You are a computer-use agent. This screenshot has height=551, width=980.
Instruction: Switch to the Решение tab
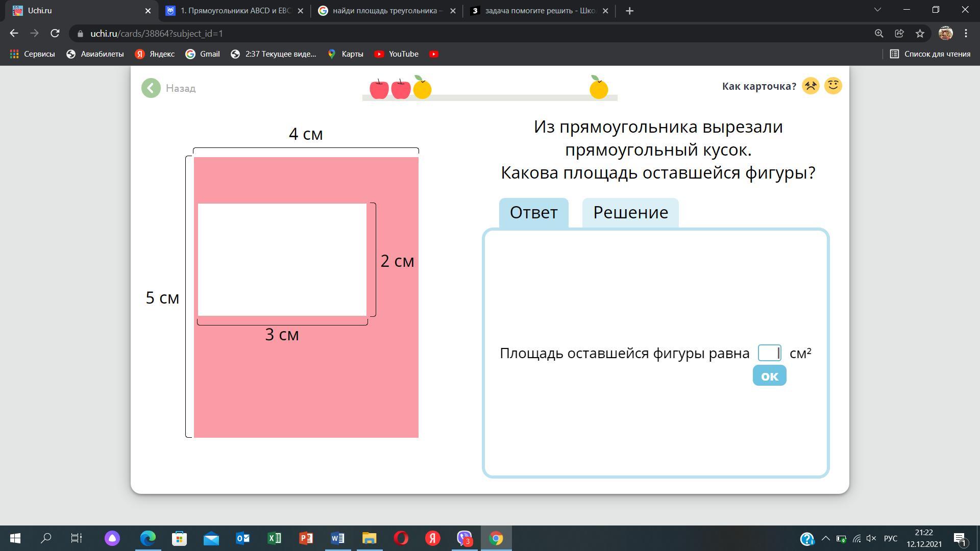click(630, 212)
